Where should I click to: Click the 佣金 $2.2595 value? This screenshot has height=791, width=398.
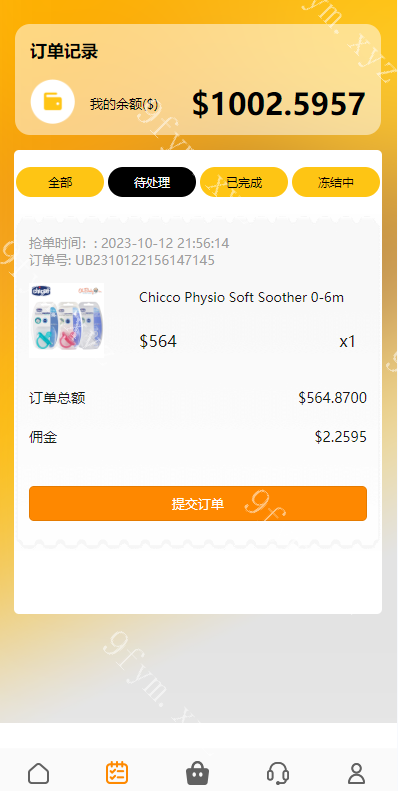point(340,437)
